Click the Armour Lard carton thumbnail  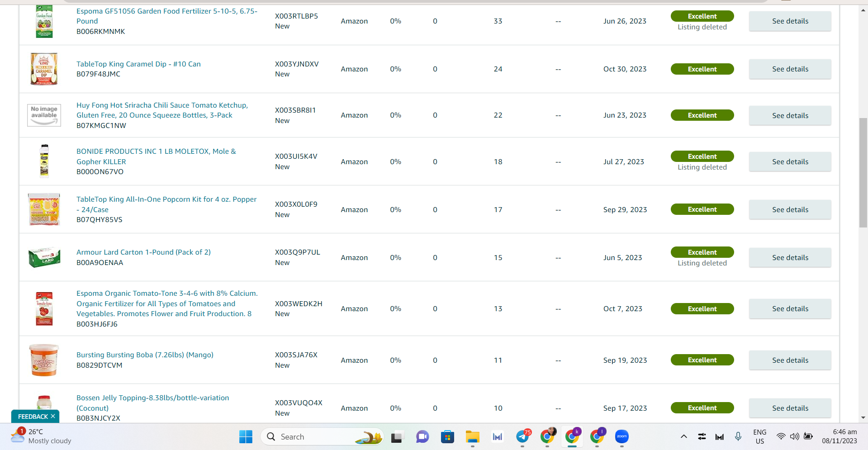pyautogui.click(x=44, y=257)
